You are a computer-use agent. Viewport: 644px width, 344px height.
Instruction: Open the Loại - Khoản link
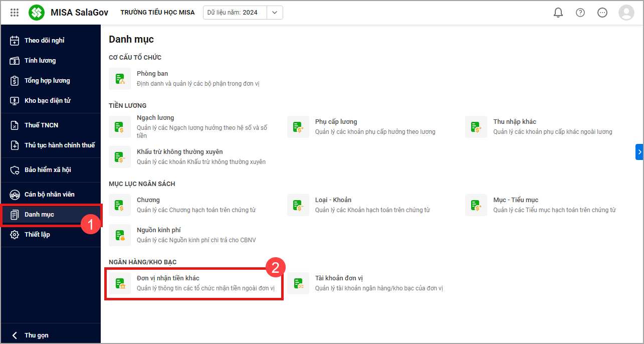pos(333,200)
